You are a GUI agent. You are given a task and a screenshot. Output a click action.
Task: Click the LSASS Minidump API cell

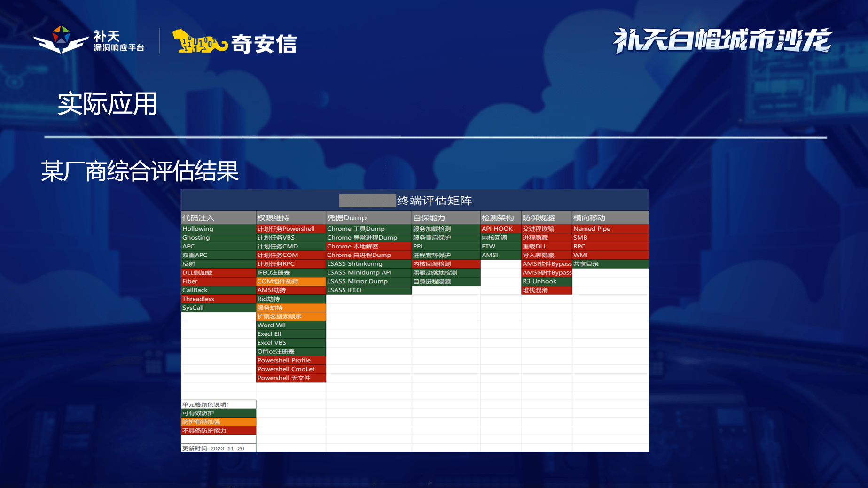pyautogui.click(x=369, y=272)
